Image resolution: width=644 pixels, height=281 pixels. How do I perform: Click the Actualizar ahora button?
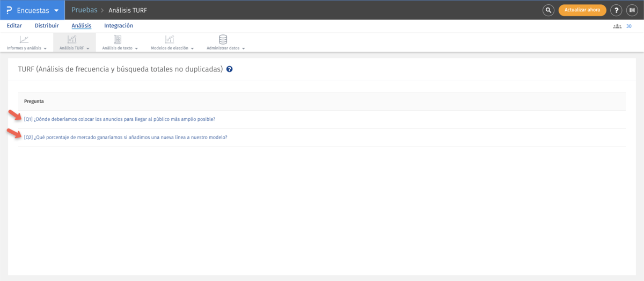click(582, 10)
